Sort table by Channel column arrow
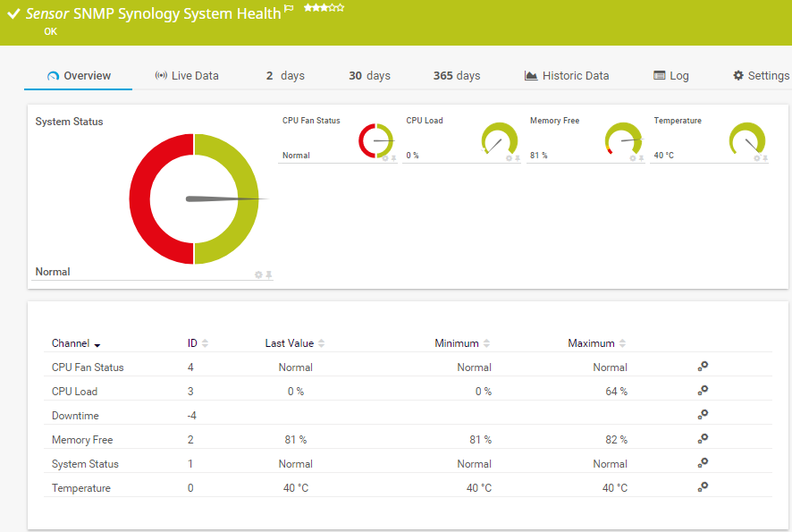Viewport: 792px width, 532px height. point(97,344)
